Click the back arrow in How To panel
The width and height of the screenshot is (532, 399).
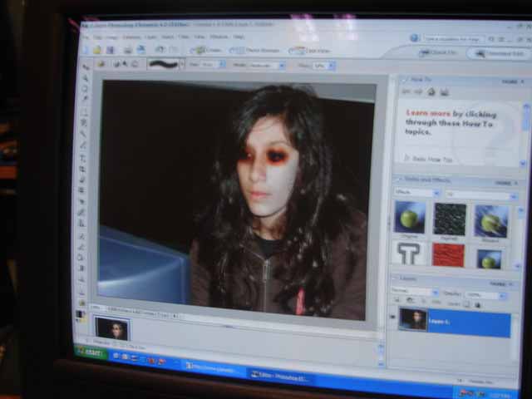[x=406, y=91]
